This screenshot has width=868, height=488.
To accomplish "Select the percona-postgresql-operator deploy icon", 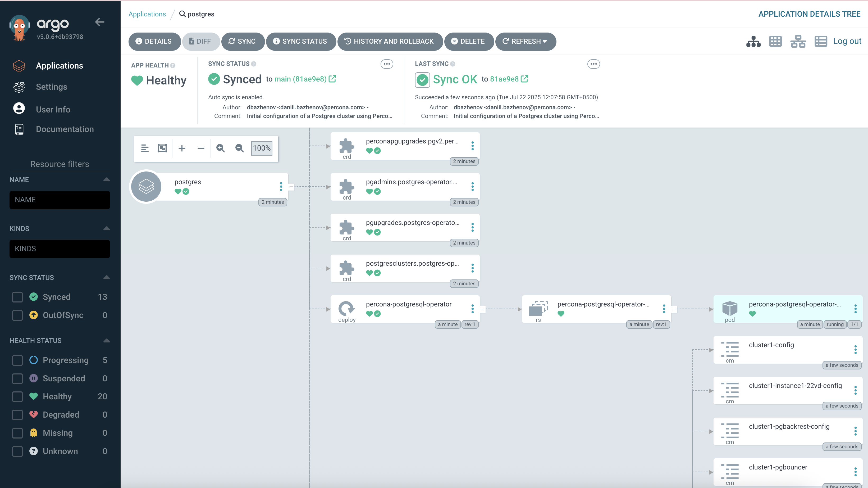I will 346,308.
